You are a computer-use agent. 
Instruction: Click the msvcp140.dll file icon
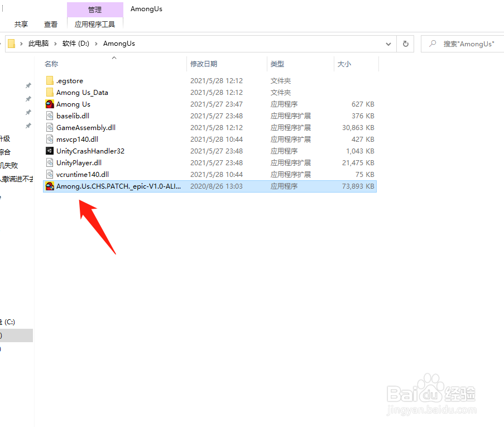click(x=50, y=139)
